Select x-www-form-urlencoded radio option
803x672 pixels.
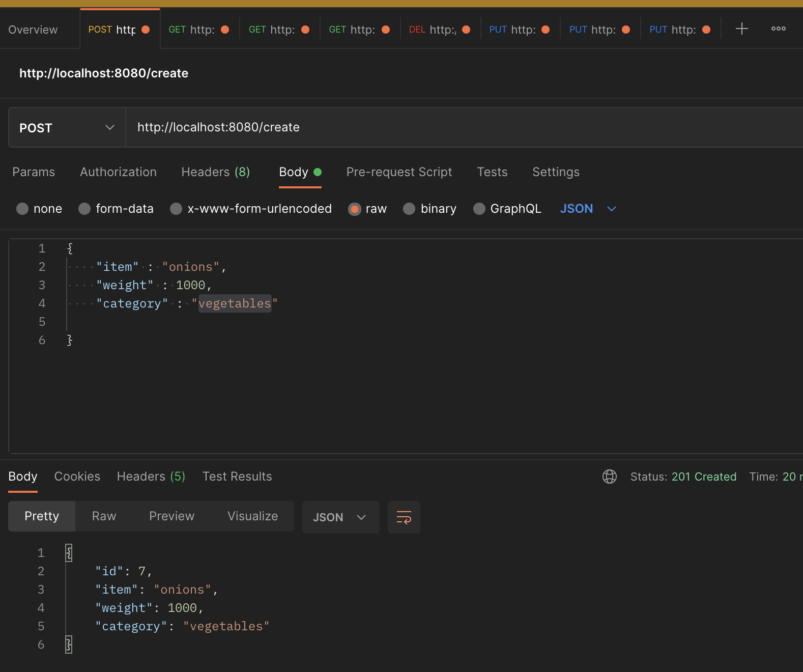176,209
